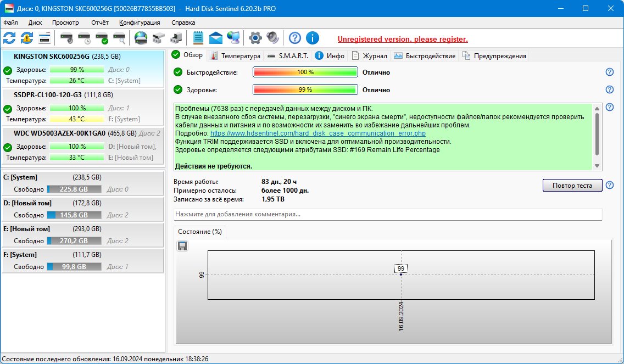The image size is (624, 364).
Task: Open the Диск menu
Action: tap(35, 23)
